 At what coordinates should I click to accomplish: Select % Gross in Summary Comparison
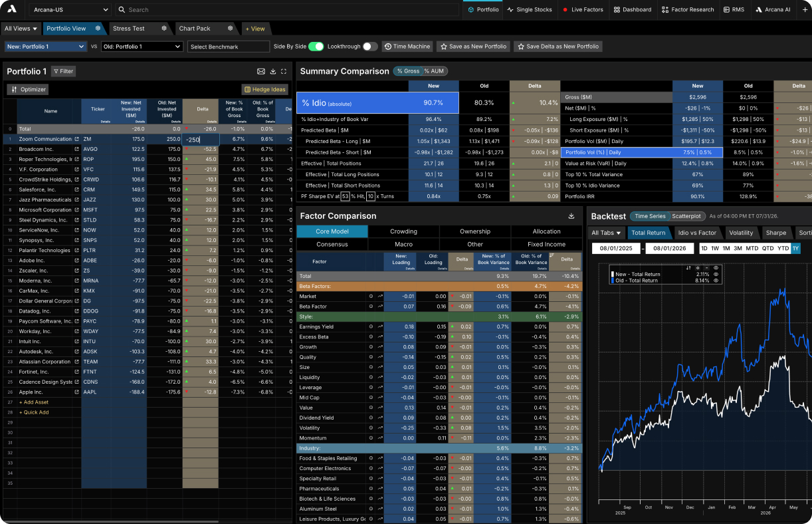click(408, 71)
